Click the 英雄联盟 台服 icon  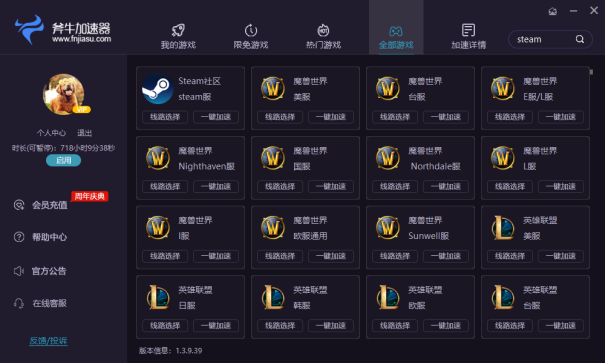pos(503,297)
